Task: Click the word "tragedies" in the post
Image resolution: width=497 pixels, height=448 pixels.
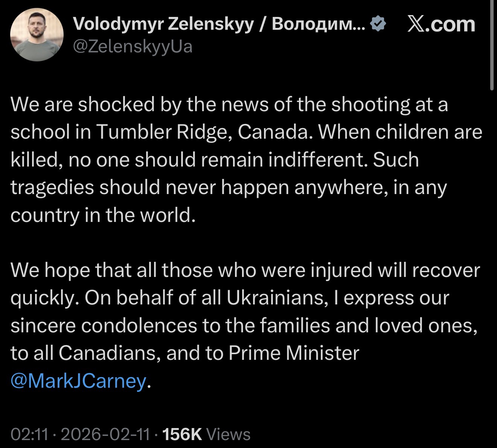Action: (52, 187)
